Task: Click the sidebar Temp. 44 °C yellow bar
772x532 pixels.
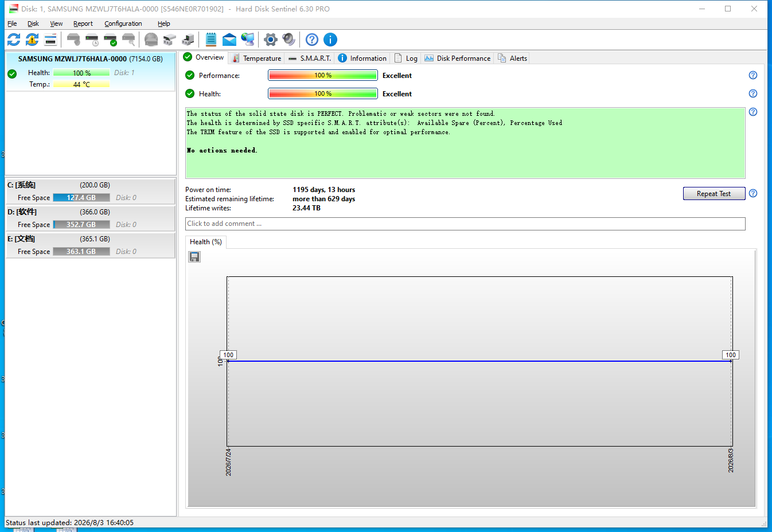Action: [81, 84]
